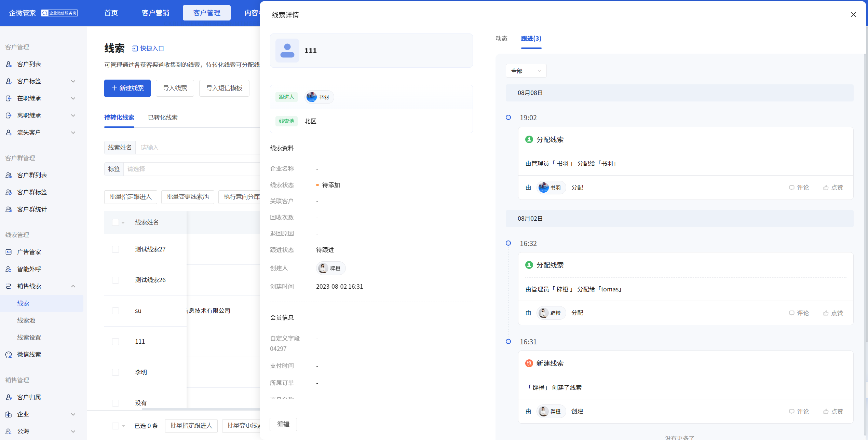The image size is (868, 440).
Task: Click the 微信线索 sidebar icon
Action: pyautogui.click(x=9, y=355)
